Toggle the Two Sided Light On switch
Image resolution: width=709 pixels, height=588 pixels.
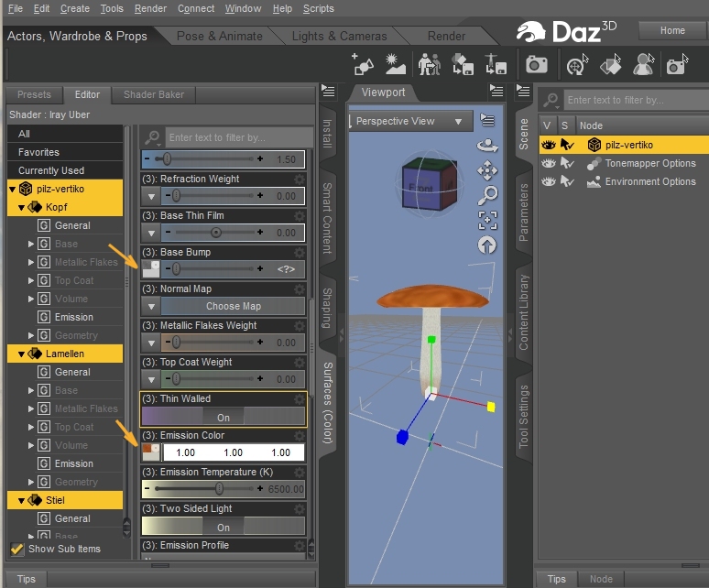224,528
